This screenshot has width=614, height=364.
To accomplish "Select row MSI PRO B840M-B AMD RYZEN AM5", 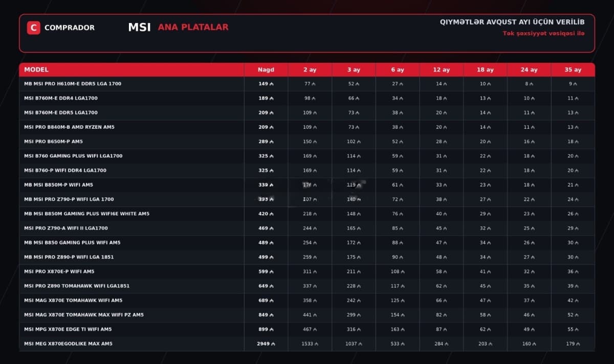I will click(x=307, y=127).
